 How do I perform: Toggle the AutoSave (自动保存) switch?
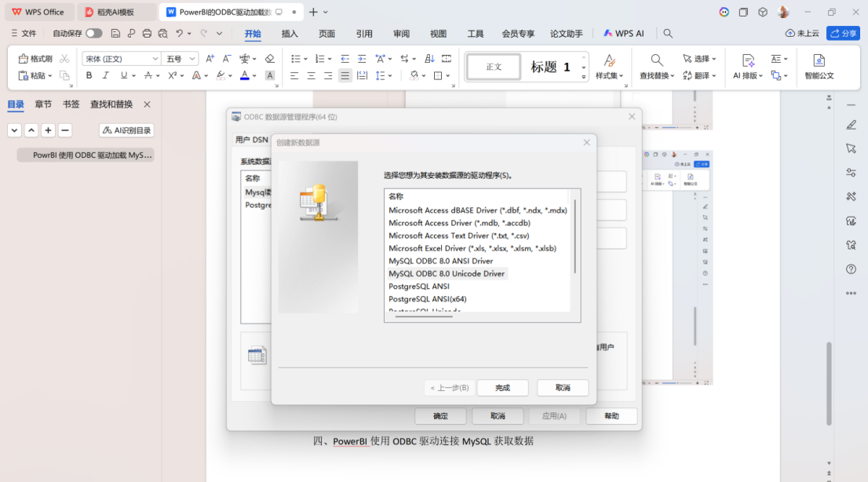[93, 33]
